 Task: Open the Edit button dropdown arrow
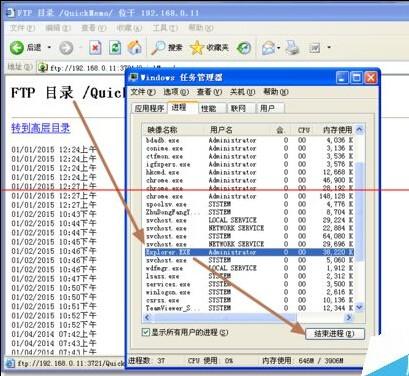329,48
